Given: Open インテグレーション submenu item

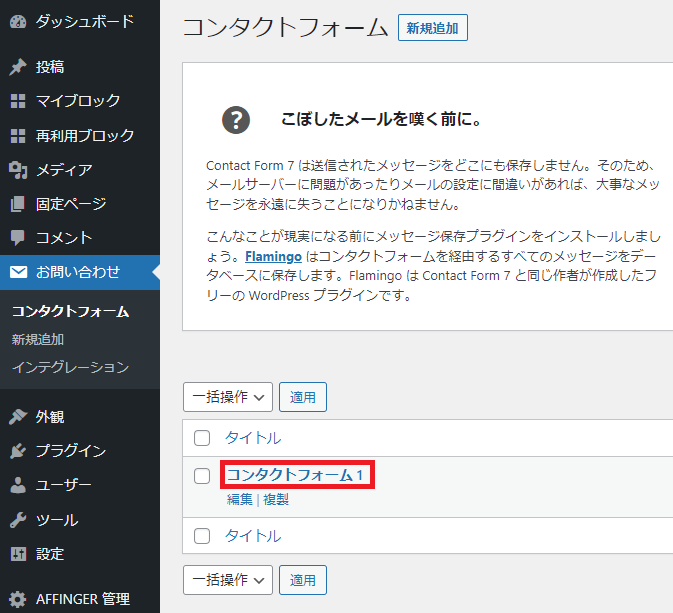Looking at the screenshot, I should 70,367.
